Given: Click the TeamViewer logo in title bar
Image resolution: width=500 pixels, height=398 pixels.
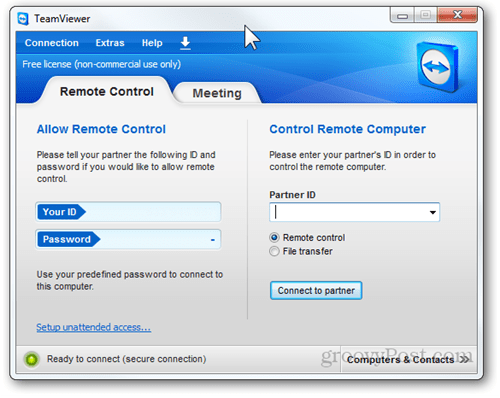Looking at the screenshot, I should [23, 19].
